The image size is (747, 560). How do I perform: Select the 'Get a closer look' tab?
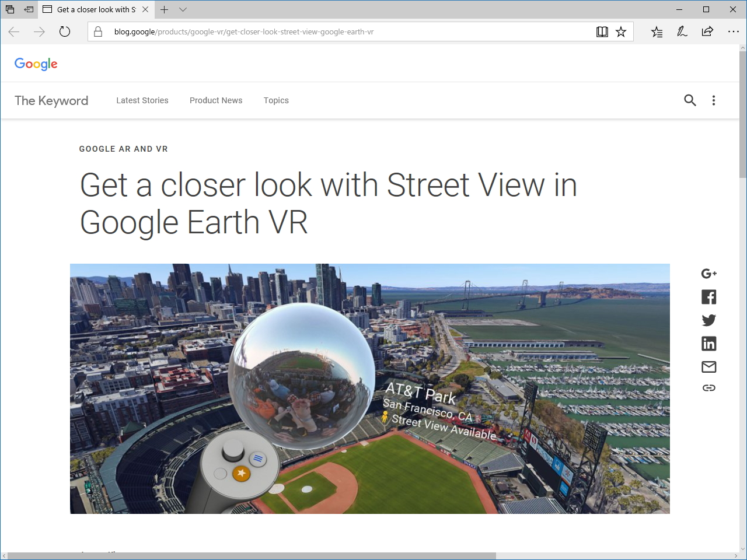pyautogui.click(x=96, y=9)
